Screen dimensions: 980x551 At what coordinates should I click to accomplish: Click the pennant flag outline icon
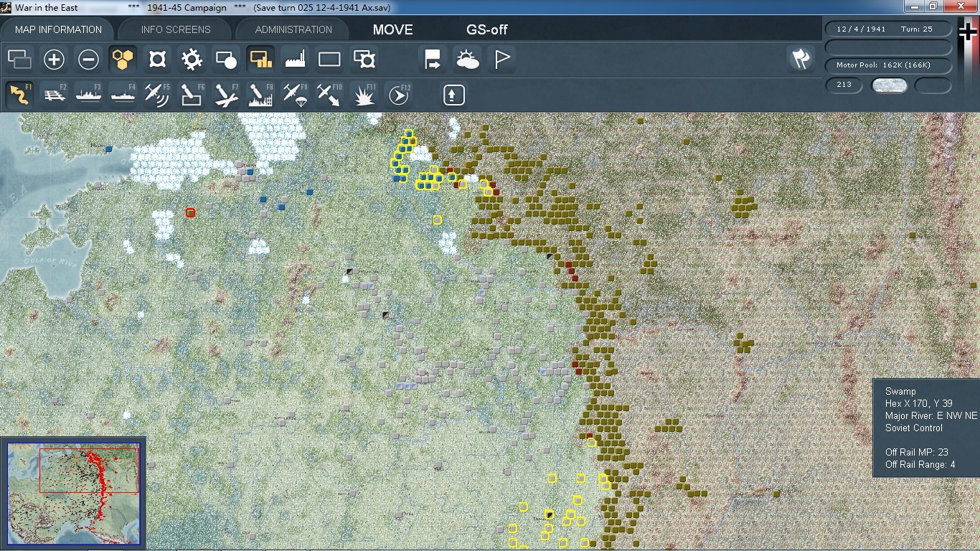(x=502, y=59)
